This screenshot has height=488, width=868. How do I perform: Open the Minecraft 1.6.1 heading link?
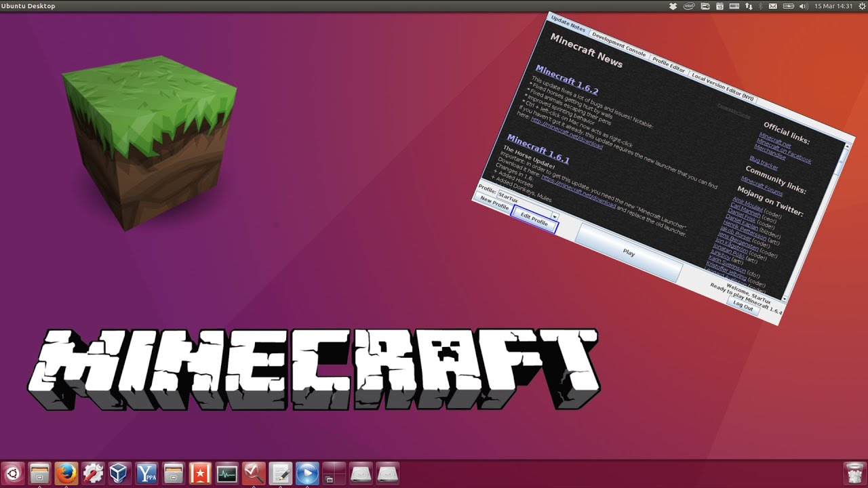(x=538, y=149)
